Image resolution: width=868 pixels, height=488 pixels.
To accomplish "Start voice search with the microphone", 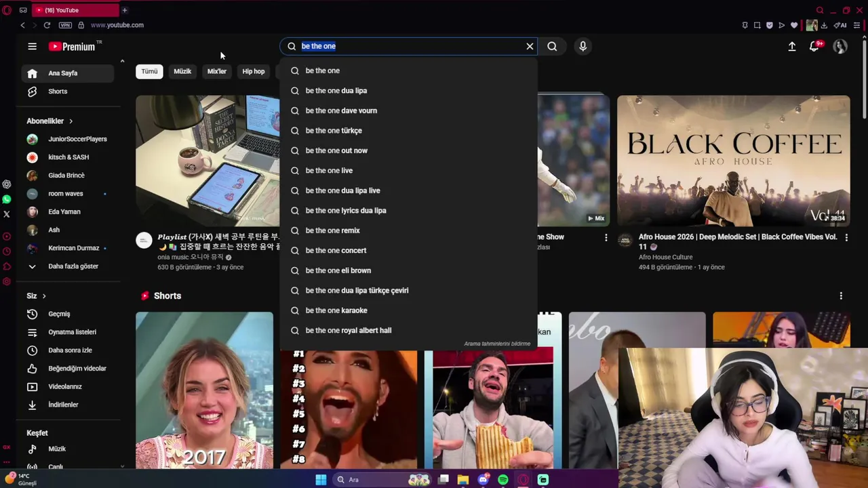I will tap(583, 46).
